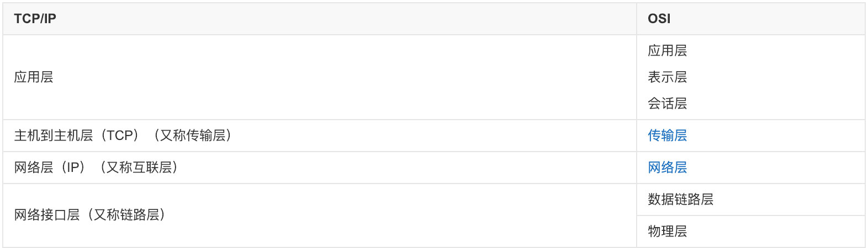Click the 表示层 entry

click(667, 77)
